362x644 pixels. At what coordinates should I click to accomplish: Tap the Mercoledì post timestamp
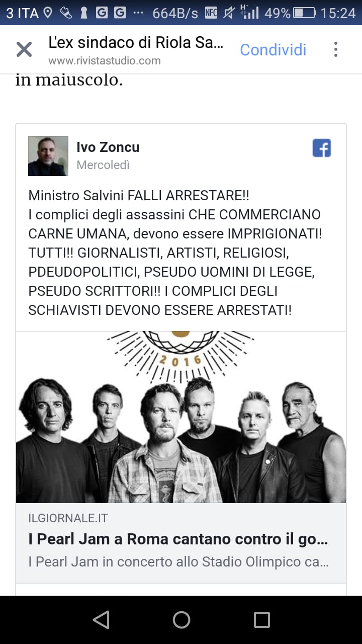click(103, 165)
